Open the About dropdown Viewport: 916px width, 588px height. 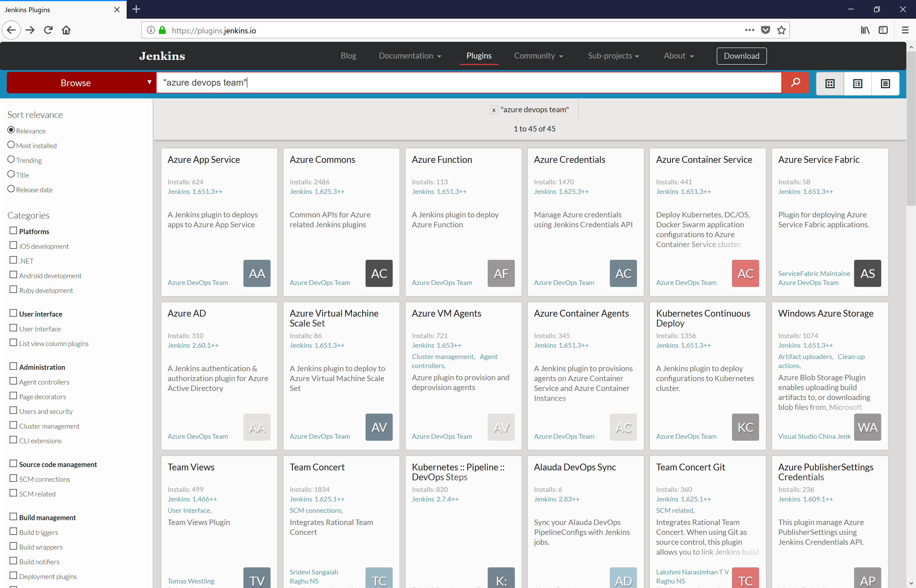(x=679, y=56)
